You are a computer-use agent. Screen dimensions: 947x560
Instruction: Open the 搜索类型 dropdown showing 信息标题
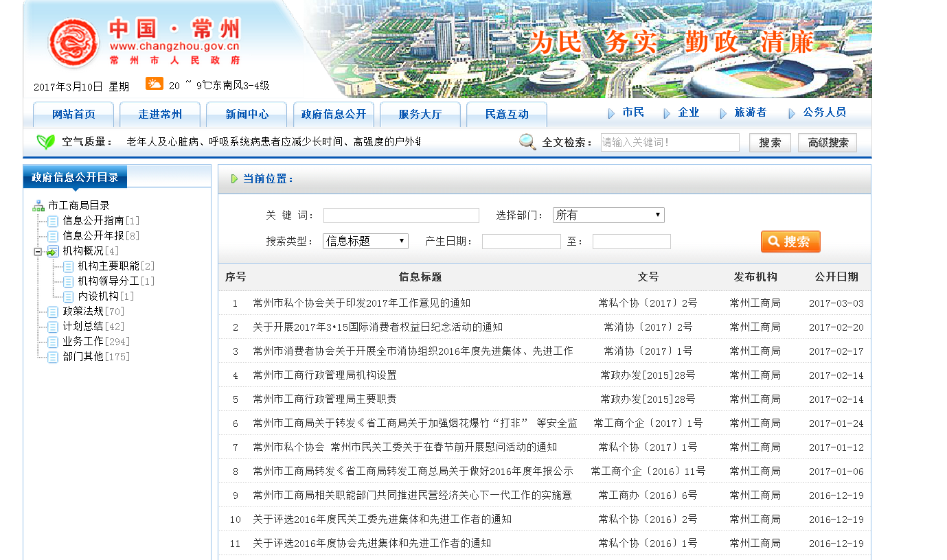pyautogui.click(x=365, y=241)
